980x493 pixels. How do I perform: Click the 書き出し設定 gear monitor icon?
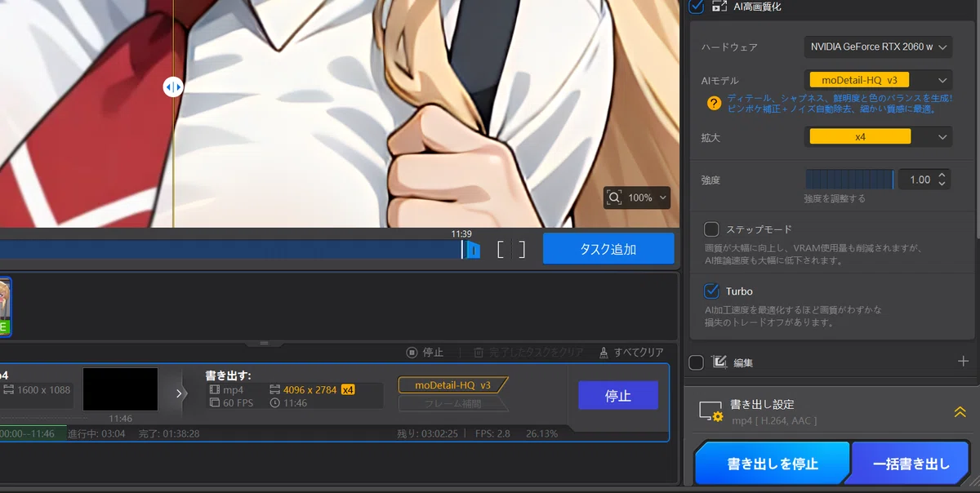710,411
